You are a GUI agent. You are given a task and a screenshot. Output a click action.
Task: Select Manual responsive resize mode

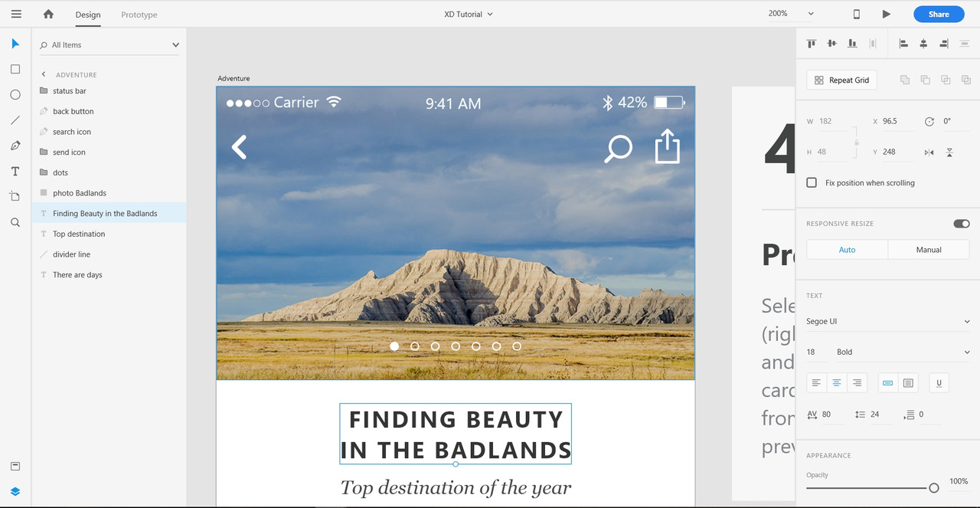(x=929, y=250)
